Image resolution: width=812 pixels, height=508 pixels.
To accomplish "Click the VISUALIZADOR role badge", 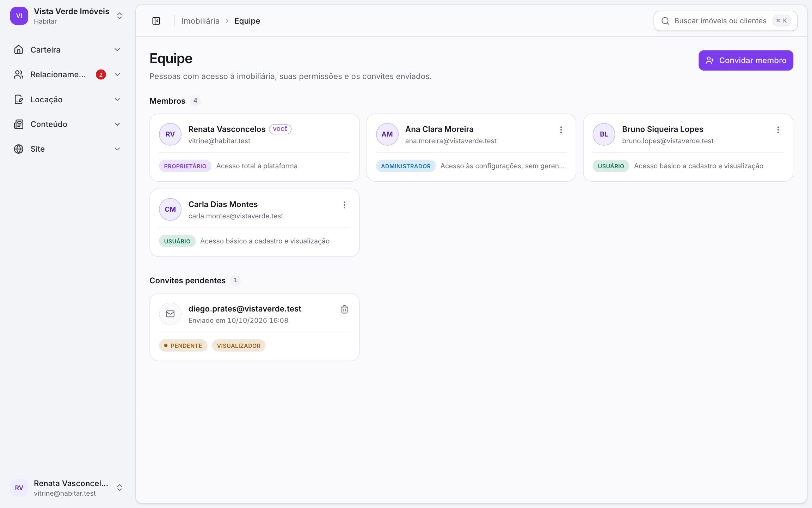I will tap(239, 345).
